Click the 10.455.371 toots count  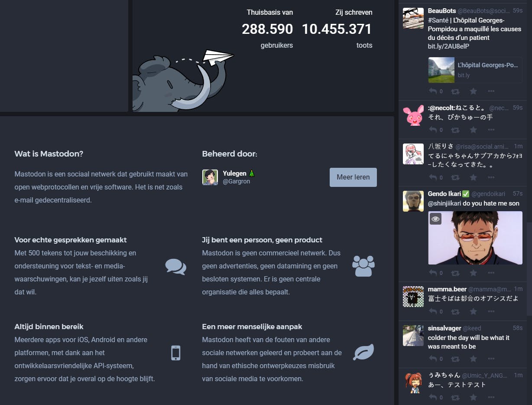337,29
